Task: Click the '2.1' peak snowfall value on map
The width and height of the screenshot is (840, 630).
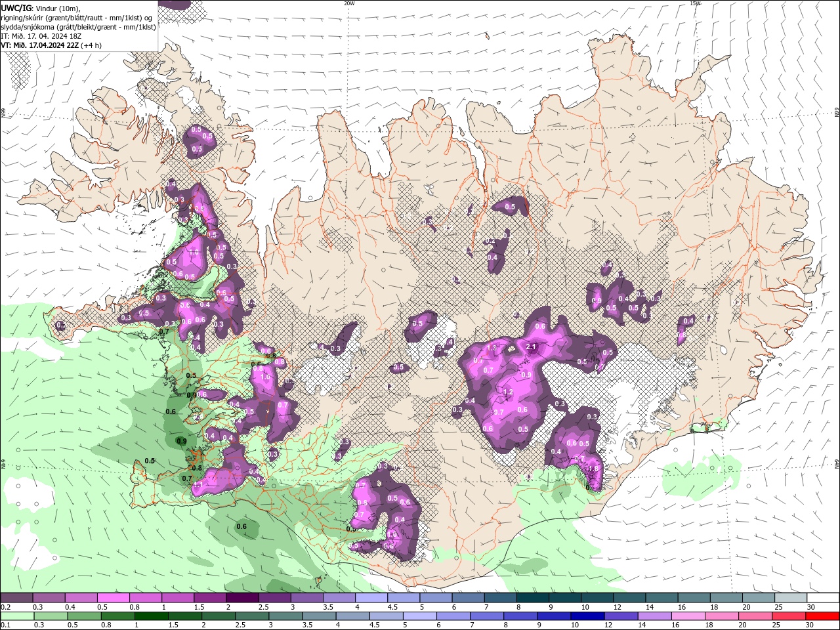Action: pyautogui.click(x=532, y=346)
